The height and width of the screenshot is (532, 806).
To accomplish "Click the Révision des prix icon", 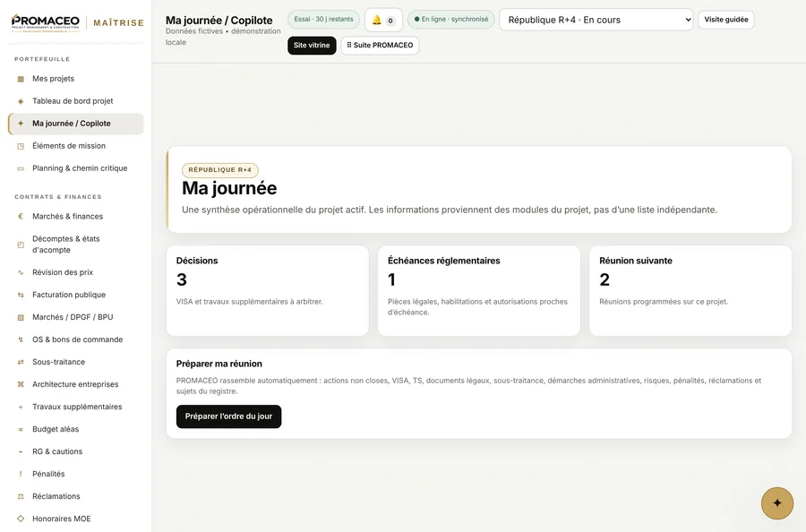I will click(x=21, y=272).
